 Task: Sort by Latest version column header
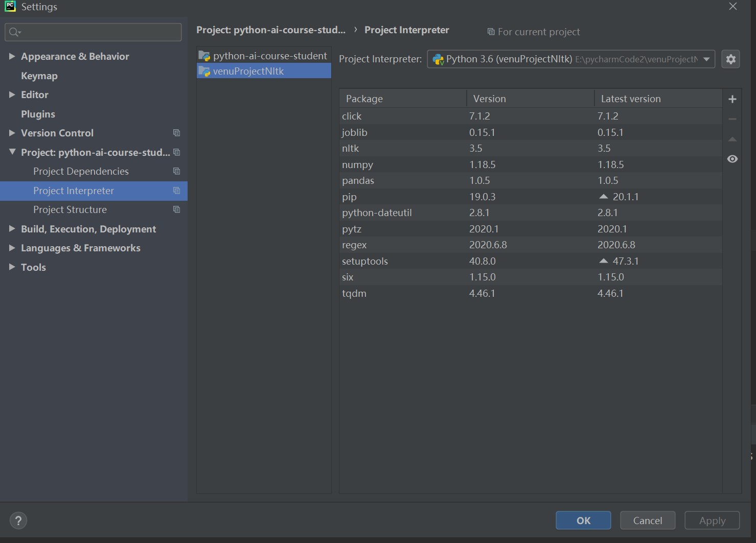[658, 99]
